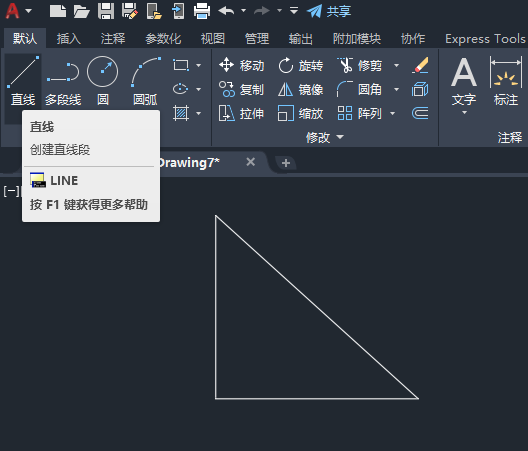The width and height of the screenshot is (528, 451).
Task: Click the 镜像 mirror tool
Action: pos(301,90)
